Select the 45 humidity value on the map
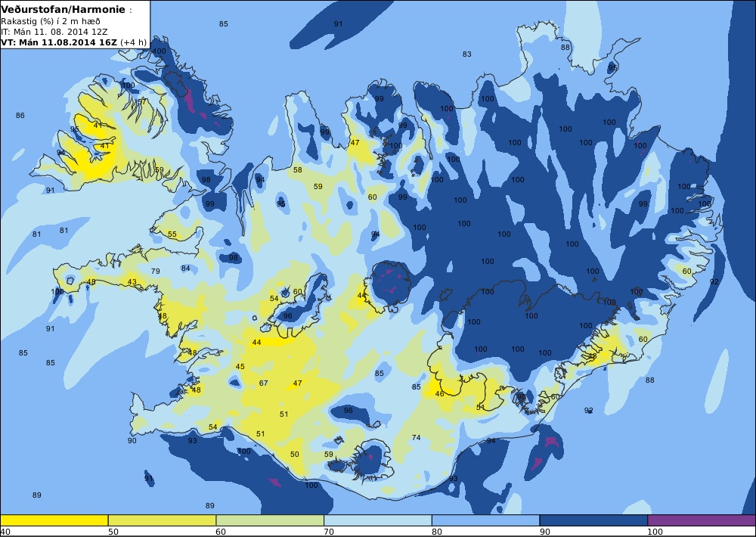The width and height of the screenshot is (756, 537). coord(240,366)
